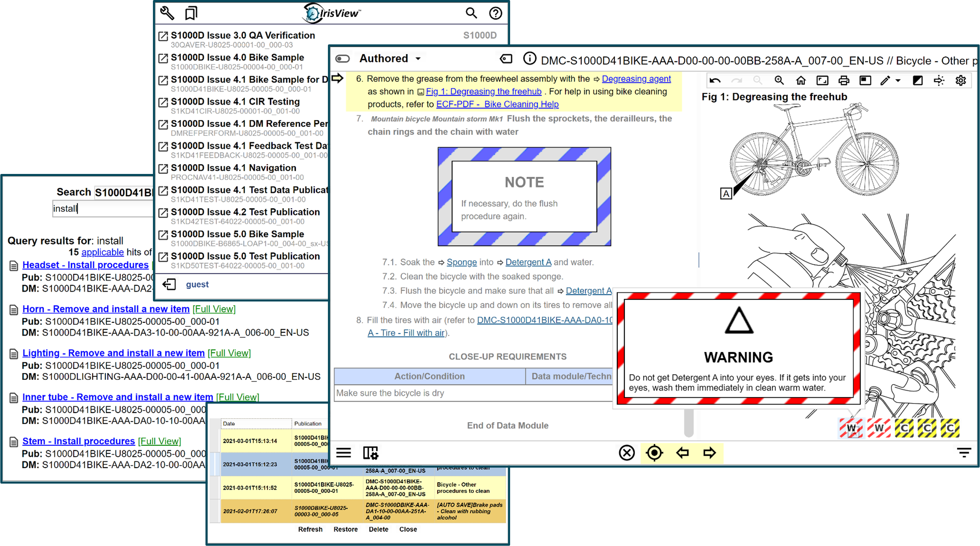Click the open icon beside S1000D Issue 4.1 Navigation
Screen dimensions: 980x546
tap(163, 169)
